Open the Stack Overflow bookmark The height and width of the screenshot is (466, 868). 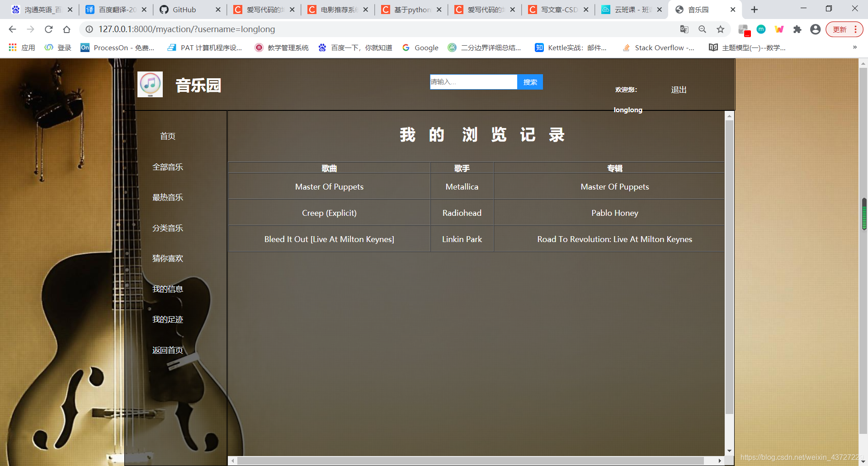click(x=658, y=48)
